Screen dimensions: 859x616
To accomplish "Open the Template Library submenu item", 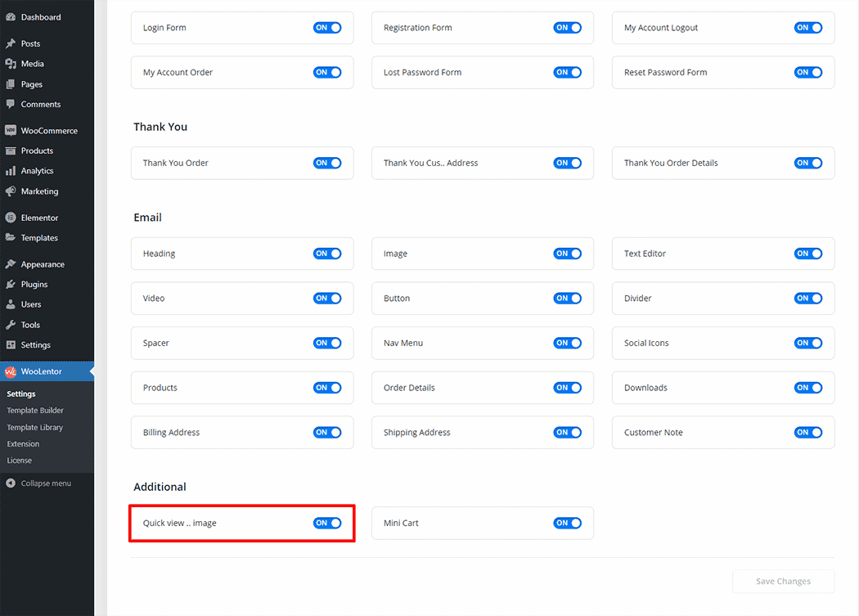I will [35, 428].
